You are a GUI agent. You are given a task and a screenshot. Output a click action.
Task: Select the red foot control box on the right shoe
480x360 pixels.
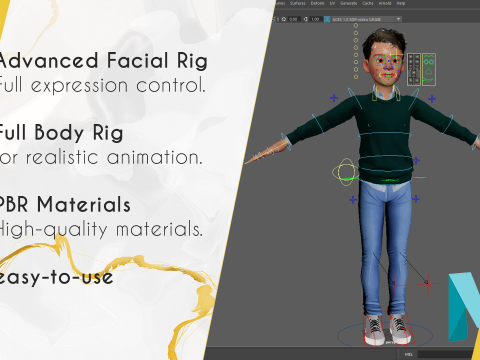(399, 327)
